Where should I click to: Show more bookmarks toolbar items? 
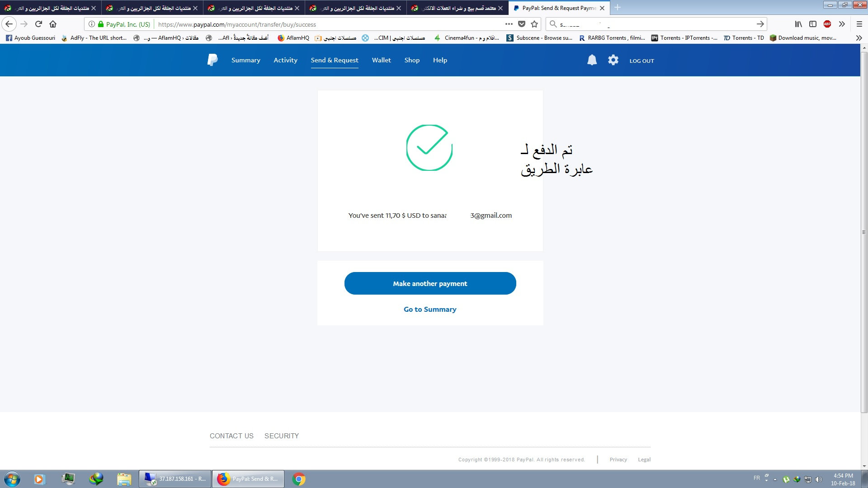pos(859,38)
